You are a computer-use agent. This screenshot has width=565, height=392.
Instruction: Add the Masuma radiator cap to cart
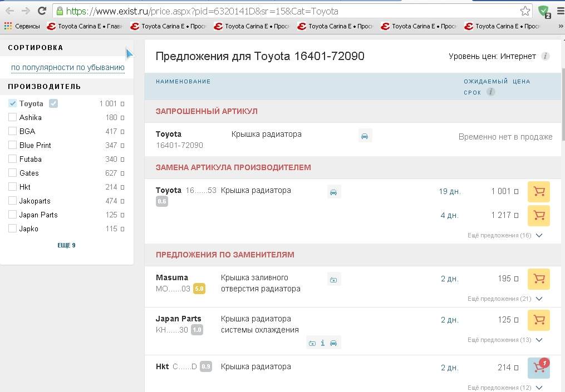538,279
